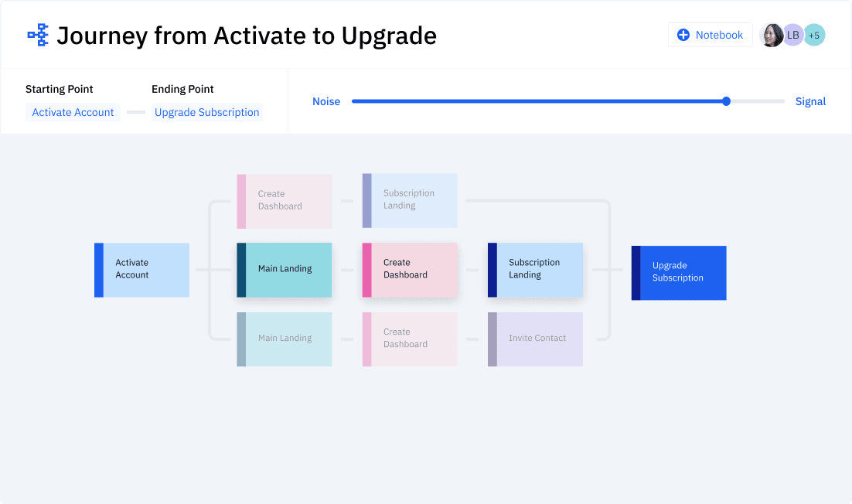Click the noise-signal slider handle
The image size is (852, 504).
(726, 101)
